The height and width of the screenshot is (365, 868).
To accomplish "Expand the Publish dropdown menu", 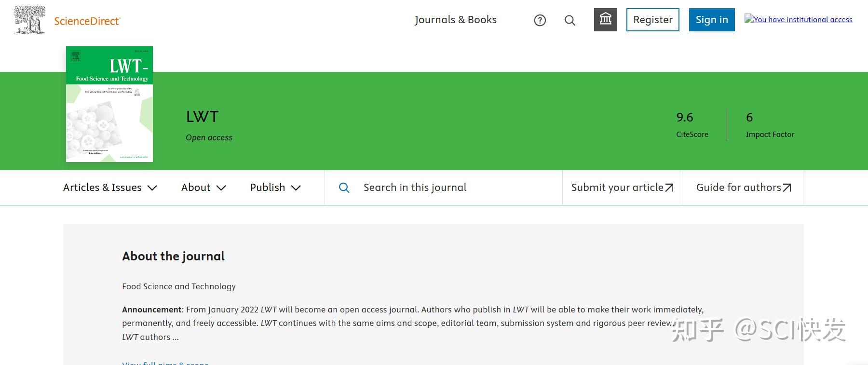I will point(275,188).
